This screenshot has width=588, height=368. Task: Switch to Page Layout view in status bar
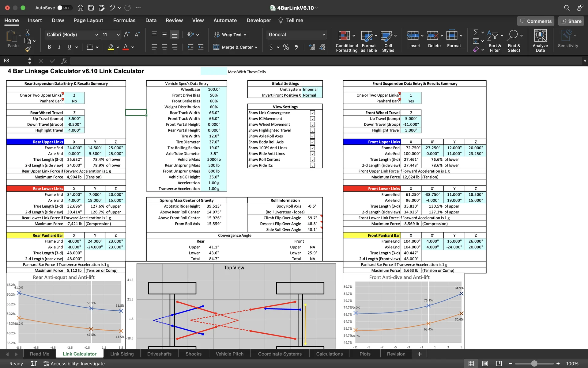485,363
